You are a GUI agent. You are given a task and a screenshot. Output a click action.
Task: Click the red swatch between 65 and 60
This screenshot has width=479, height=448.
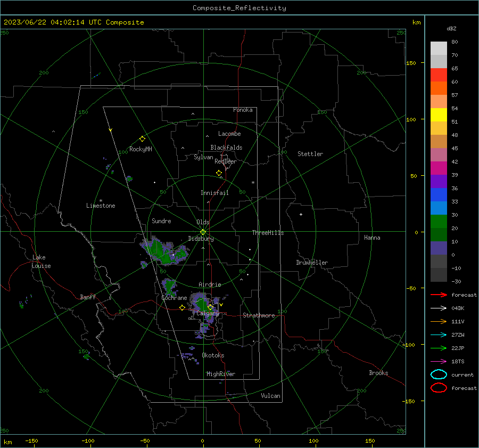click(439, 75)
